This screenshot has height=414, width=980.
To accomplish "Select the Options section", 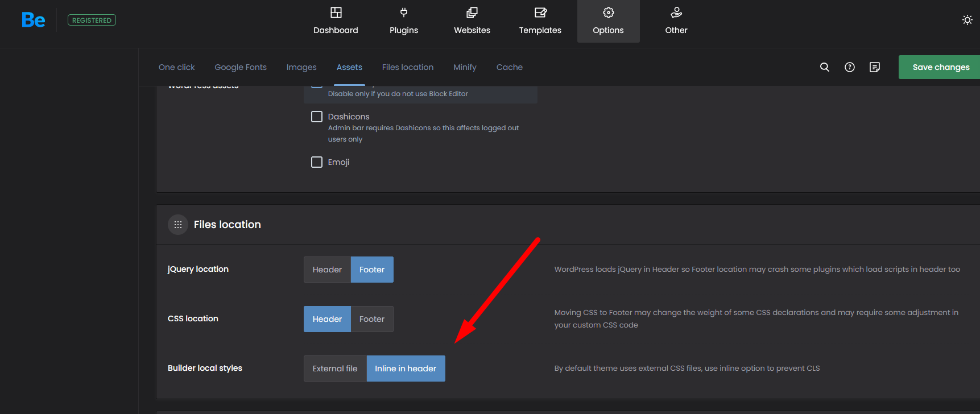I will [x=609, y=21].
